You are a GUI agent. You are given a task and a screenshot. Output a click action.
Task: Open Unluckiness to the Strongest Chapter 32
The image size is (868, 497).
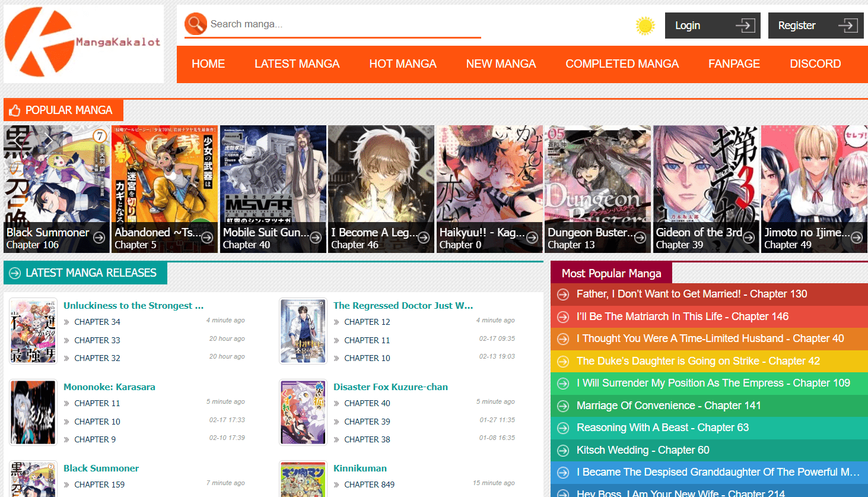pos(97,358)
